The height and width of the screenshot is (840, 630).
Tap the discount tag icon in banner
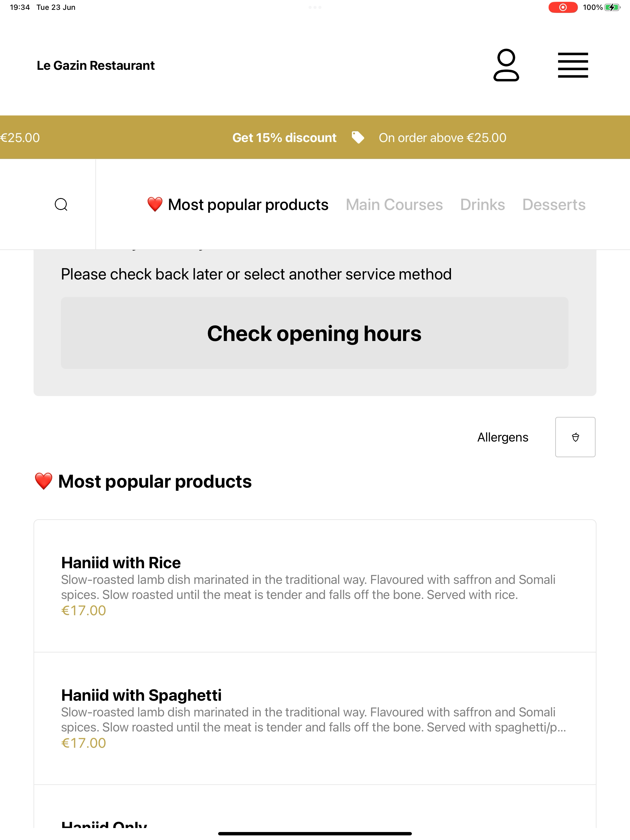[x=357, y=137]
